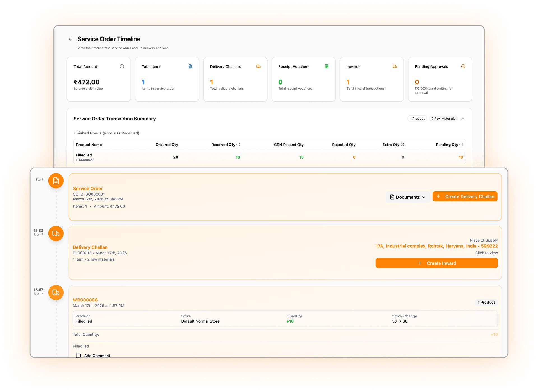Click the truck icon on Delivery Challans card
The width and height of the screenshot is (538, 392).
(x=258, y=66)
